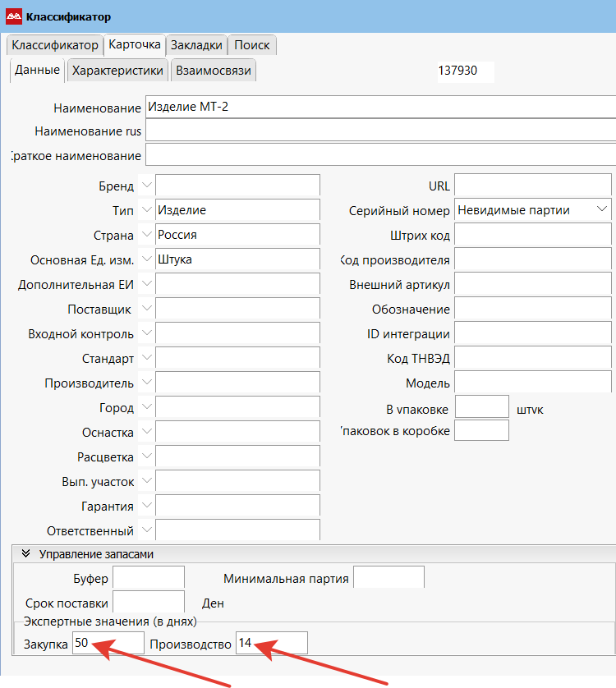Focus the Штрих код input field
Viewport: 616px width, 688px height.
532,236
